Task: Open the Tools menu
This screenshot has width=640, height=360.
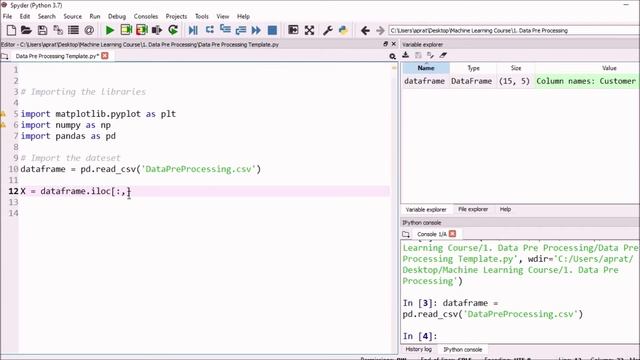Action: [x=202, y=16]
